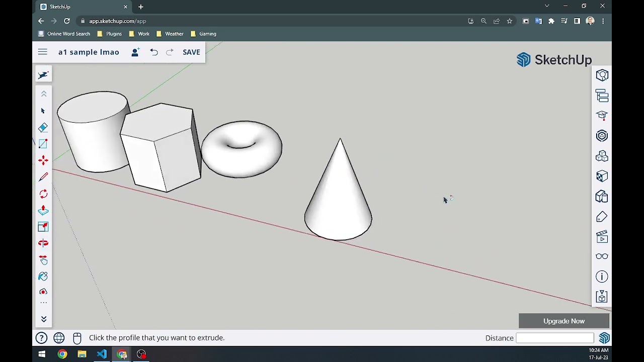Click the torus shape in the model
This screenshot has width=644, height=362.
242,149
